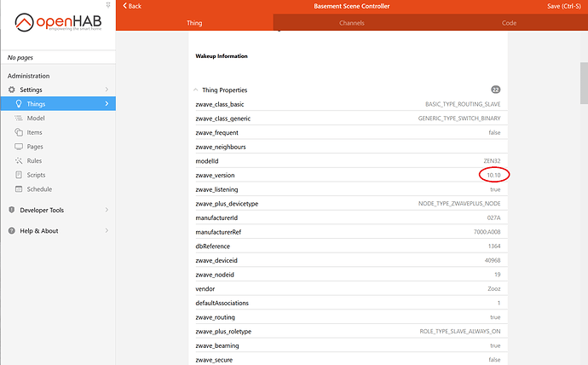Image resolution: width=588 pixels, height=365 pixels.
Task: Select the defaultAssociations property row
Action: pyautogui.click(x=348, y=303)
